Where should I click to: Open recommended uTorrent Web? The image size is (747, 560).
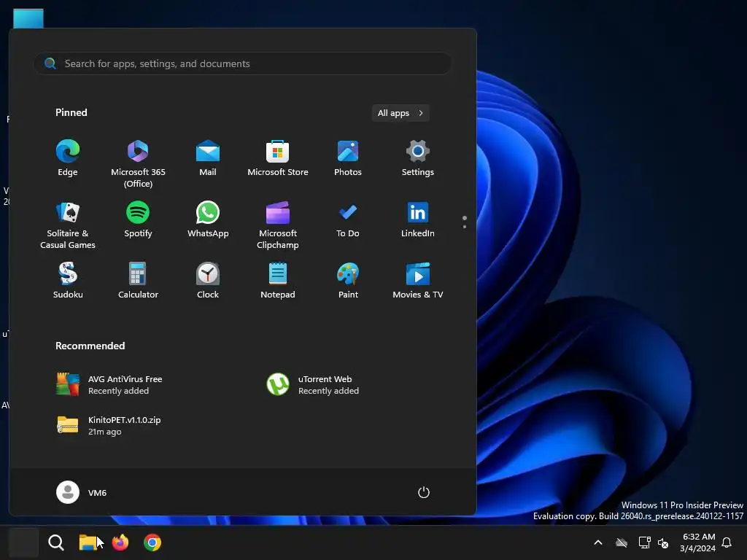pos(312,385)
